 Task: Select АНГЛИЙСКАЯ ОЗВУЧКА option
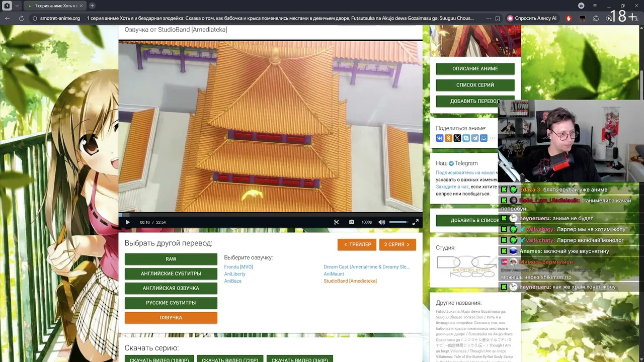(171, 288)
